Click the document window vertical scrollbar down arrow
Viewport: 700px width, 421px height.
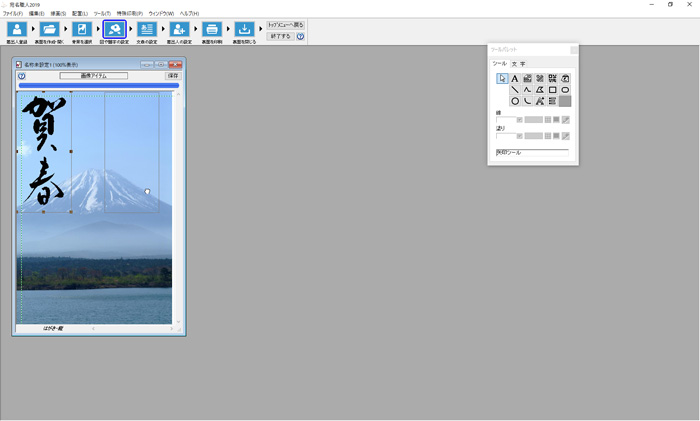(179, 321)
